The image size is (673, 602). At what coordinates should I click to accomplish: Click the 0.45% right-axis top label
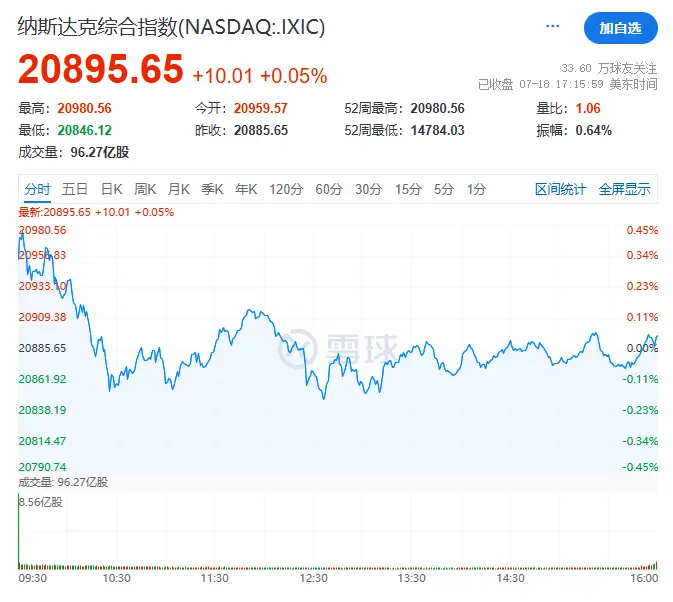click(x=642, y=230)
